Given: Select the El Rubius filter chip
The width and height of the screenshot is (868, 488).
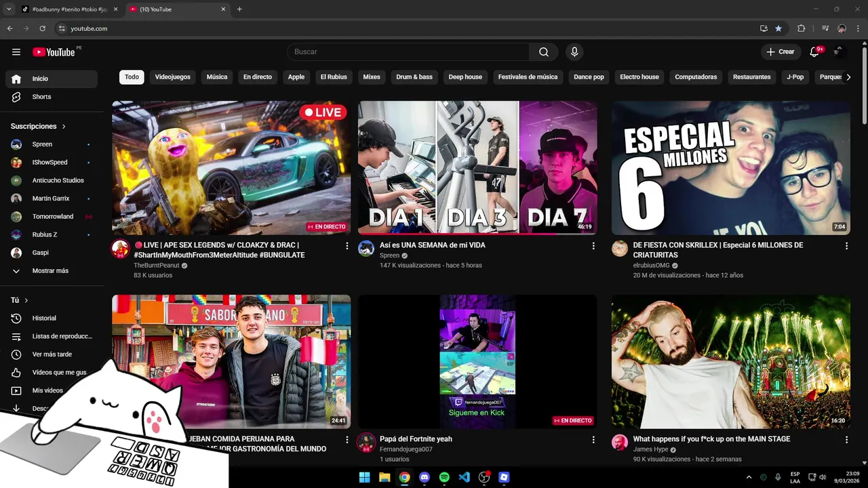Looking at the screenshot, I should point(334,77).
